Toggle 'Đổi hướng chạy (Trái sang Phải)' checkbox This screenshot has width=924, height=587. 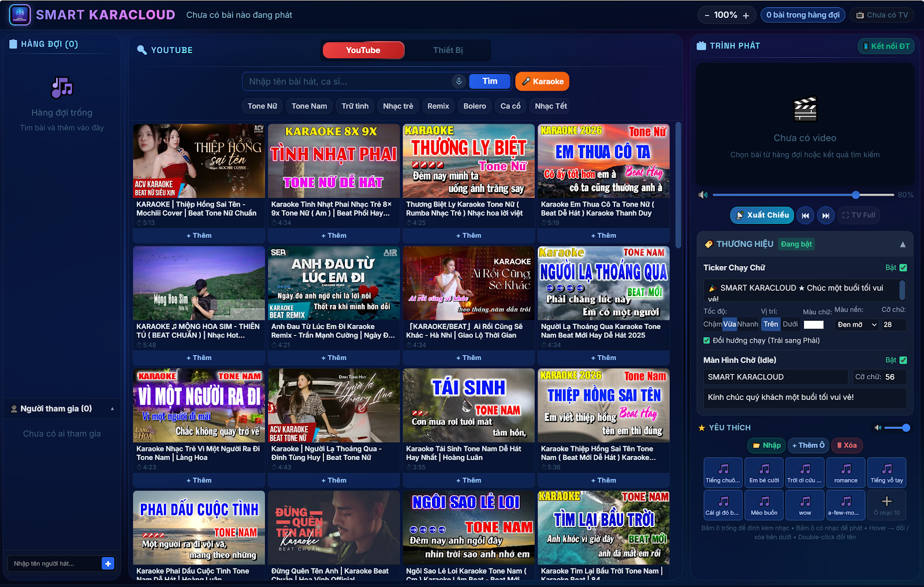point(706,341)
